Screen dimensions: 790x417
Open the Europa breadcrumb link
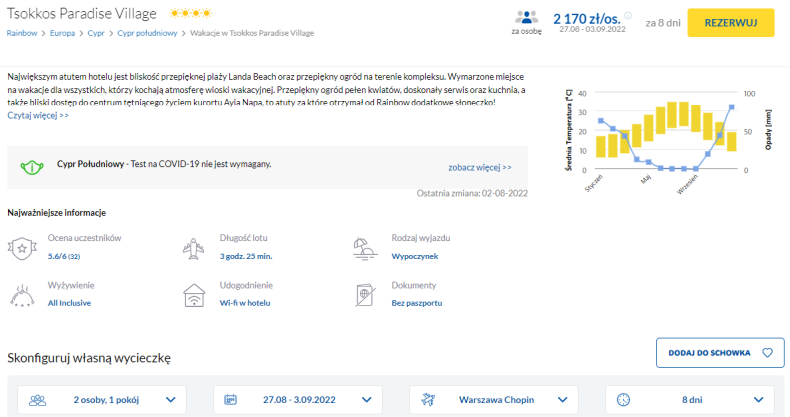click(x=62, y=33)
